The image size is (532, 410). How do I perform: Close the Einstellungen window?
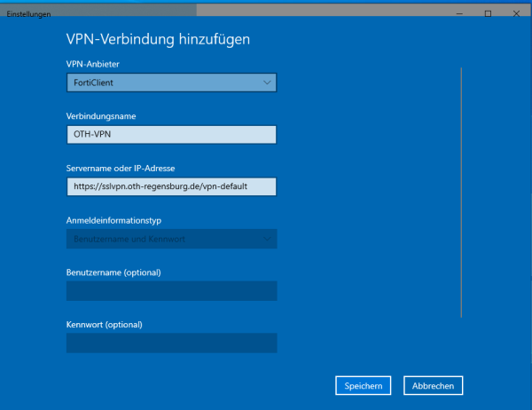pyautogui.click(x=516, y=13)
